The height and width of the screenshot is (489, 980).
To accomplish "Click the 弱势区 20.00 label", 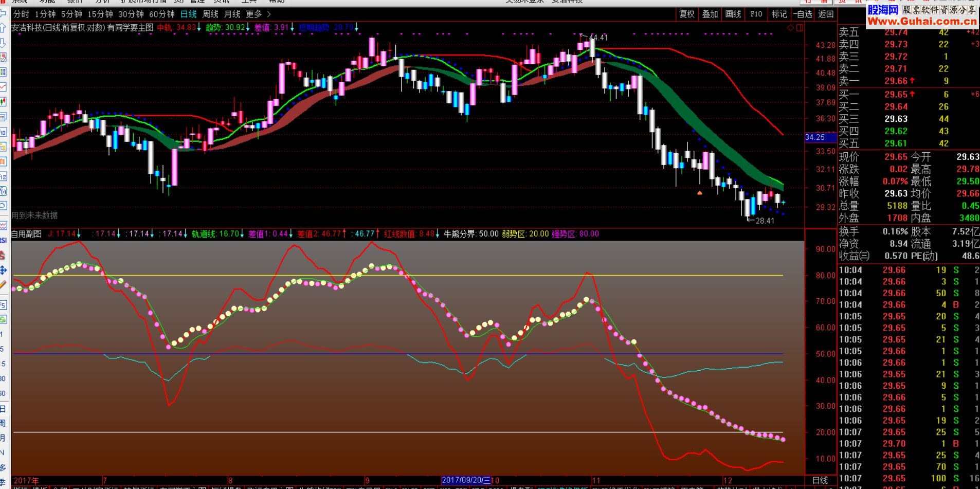I will point(525,234).
